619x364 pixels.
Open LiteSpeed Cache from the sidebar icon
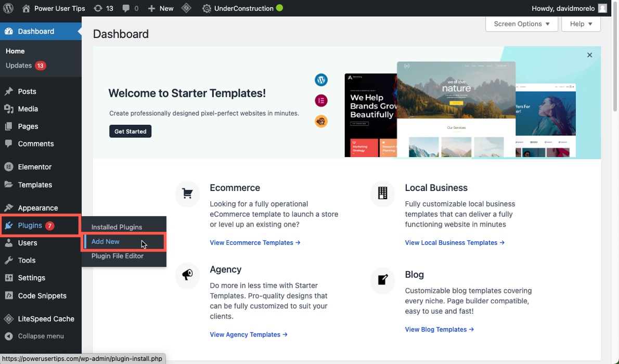click(x=8, y=319)
